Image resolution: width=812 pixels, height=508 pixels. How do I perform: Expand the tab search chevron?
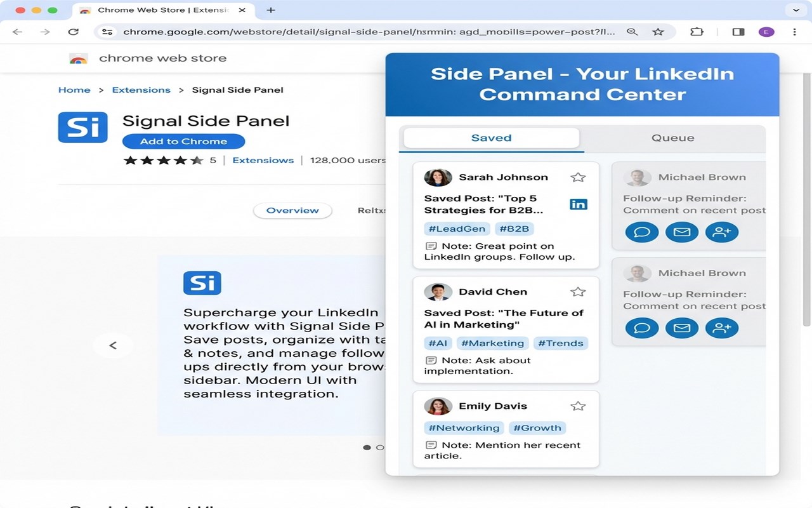[796, 10]
